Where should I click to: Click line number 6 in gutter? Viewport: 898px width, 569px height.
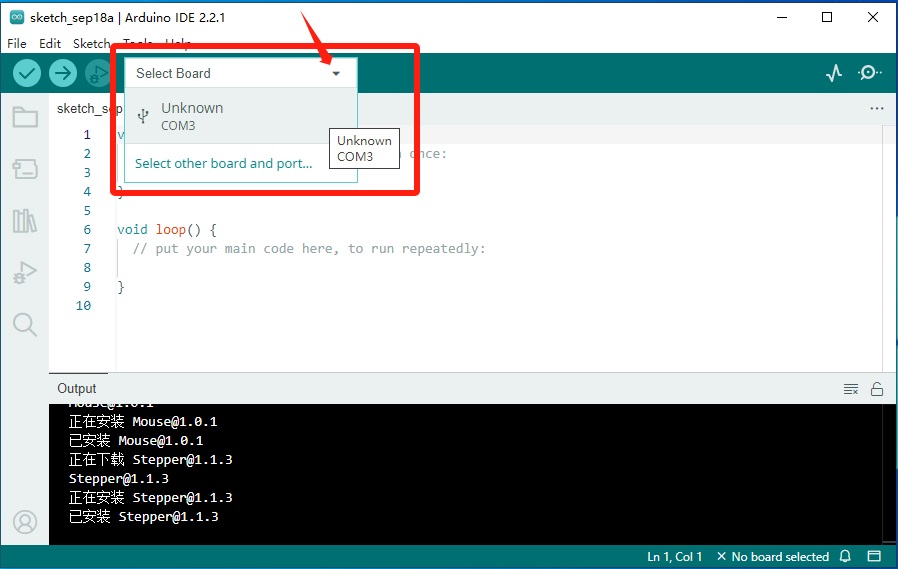point(87,230)
